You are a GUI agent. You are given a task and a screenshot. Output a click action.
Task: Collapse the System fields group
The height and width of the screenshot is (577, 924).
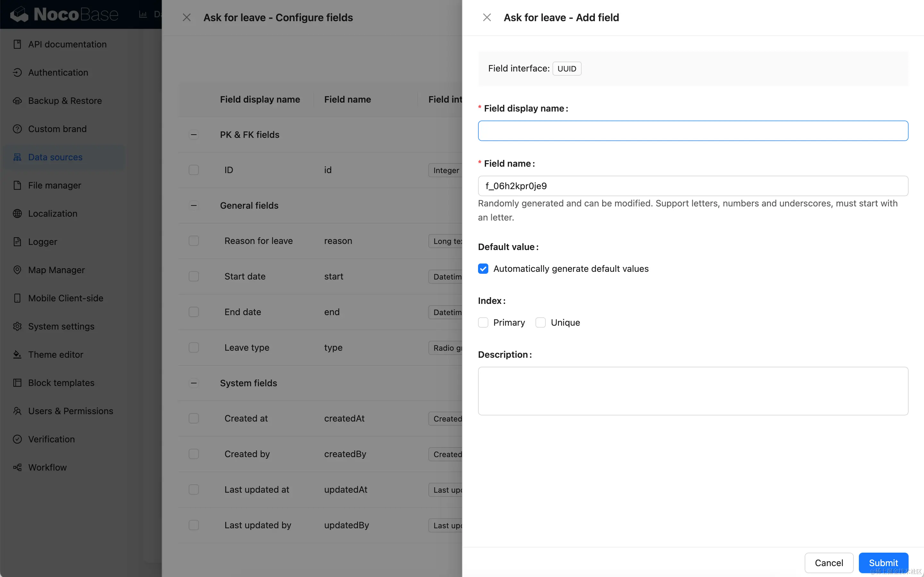pyautogui.click(x=193, y=383)
